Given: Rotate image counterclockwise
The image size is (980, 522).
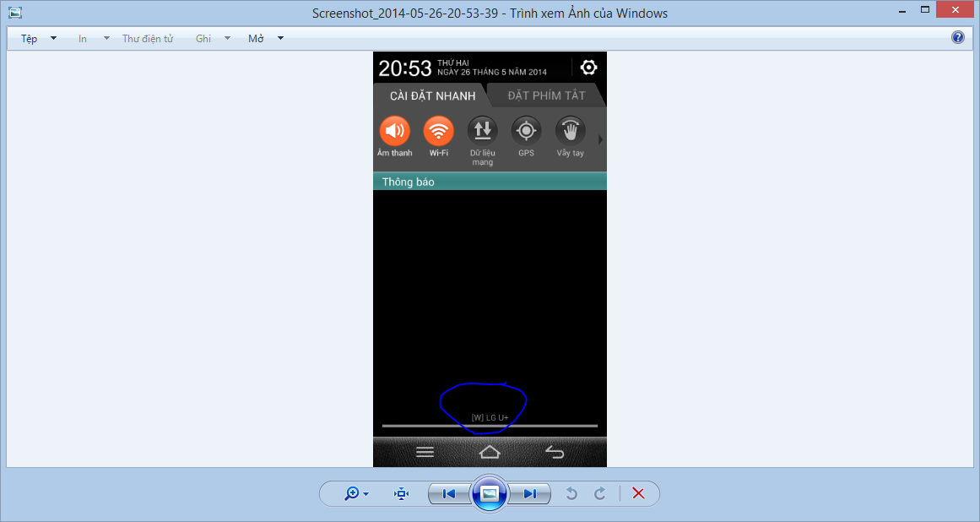Looking at the screenshot, I should coord(571,494).
